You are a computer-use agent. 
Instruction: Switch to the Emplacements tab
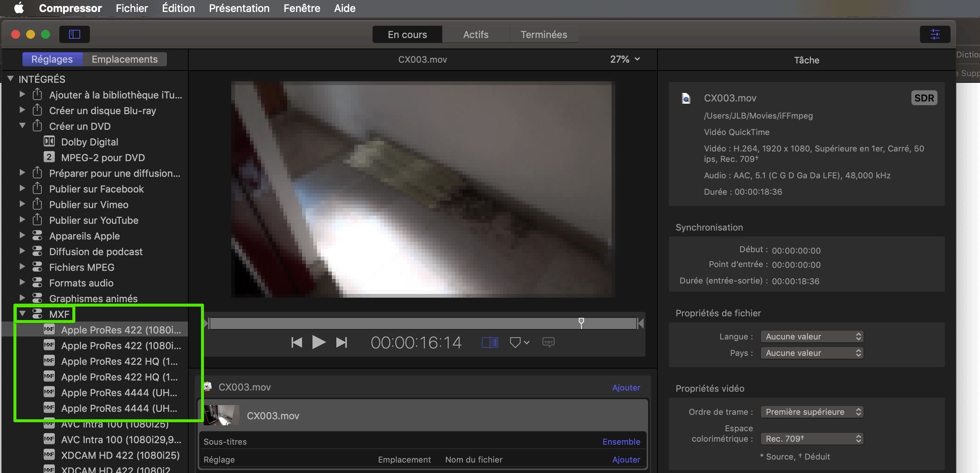pos(125,59)
